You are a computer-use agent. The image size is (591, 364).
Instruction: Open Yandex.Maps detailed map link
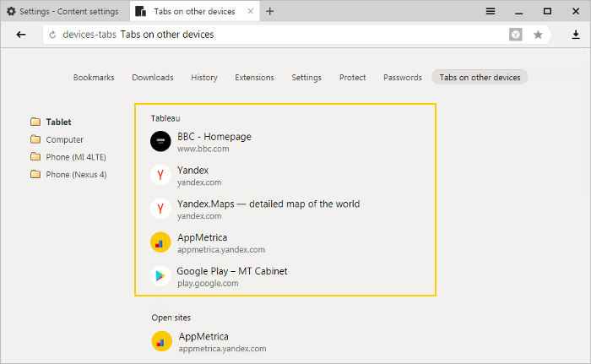click(x=268, y=204)
